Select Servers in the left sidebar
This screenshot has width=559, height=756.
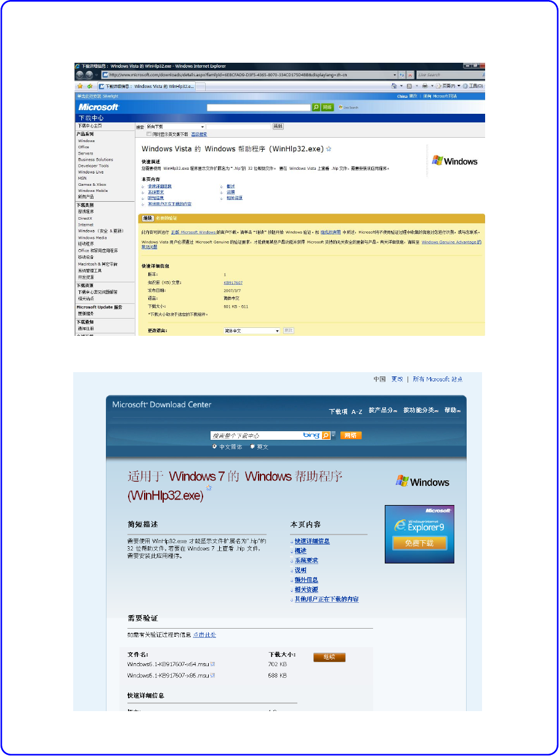click(x=86, y=153)
